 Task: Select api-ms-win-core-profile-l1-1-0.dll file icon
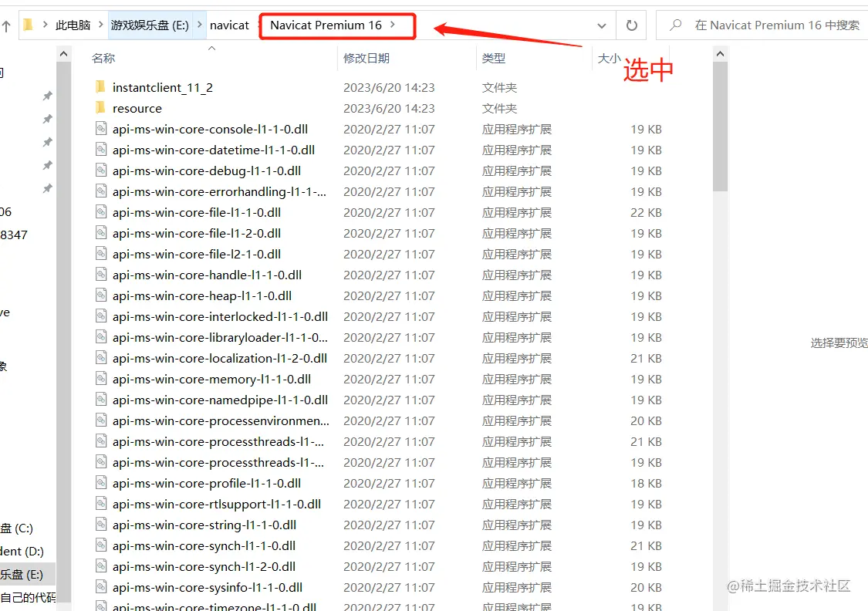point(101,483)
